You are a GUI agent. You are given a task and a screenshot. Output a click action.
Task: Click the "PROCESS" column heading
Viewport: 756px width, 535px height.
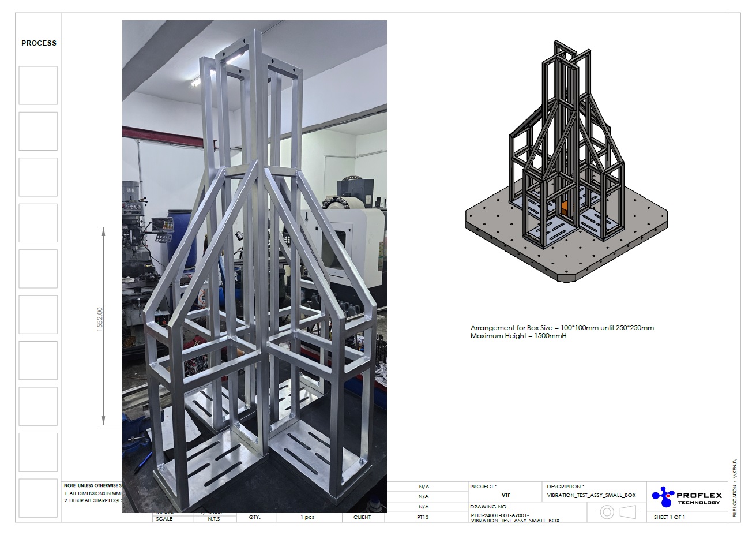[x=39, y=43]
